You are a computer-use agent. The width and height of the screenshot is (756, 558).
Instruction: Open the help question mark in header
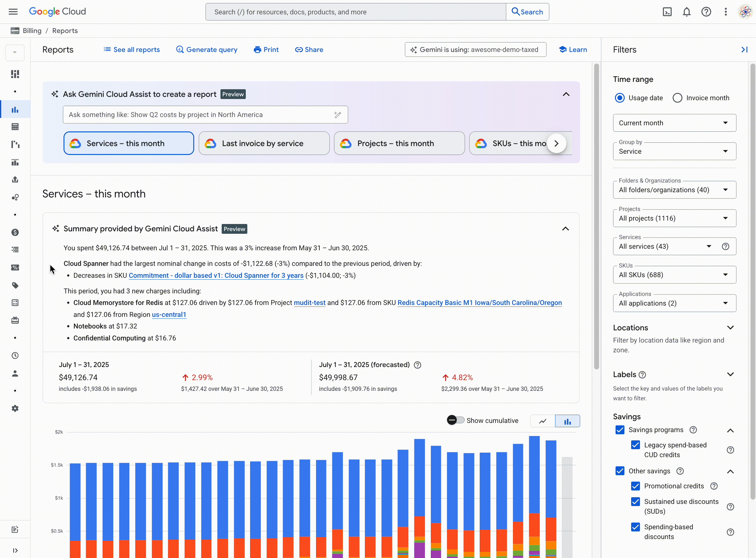[x=706, y=12]
